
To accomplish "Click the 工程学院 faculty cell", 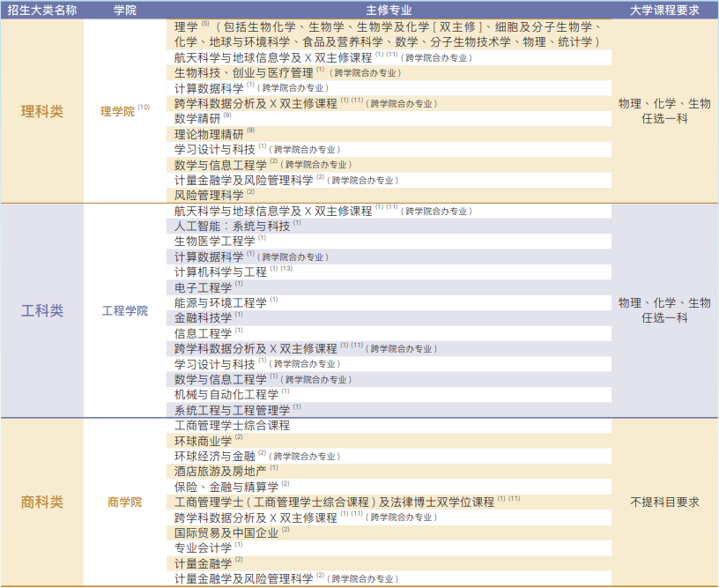I will pos(125,311).
